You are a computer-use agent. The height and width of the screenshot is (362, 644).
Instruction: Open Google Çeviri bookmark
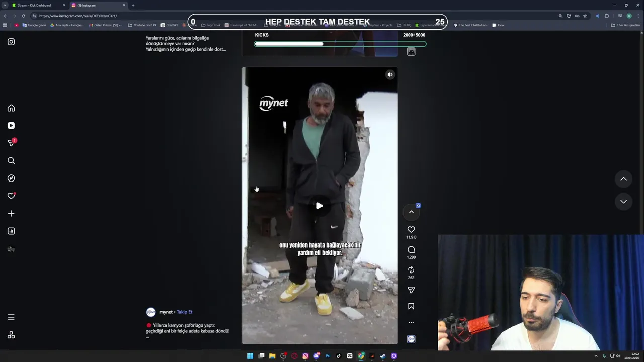click(x=34, y=25)
